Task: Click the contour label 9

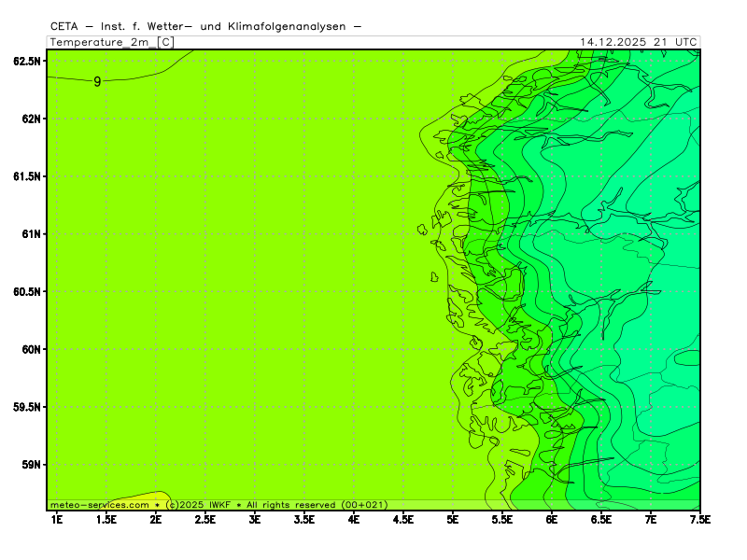Action: pos(97,82)
